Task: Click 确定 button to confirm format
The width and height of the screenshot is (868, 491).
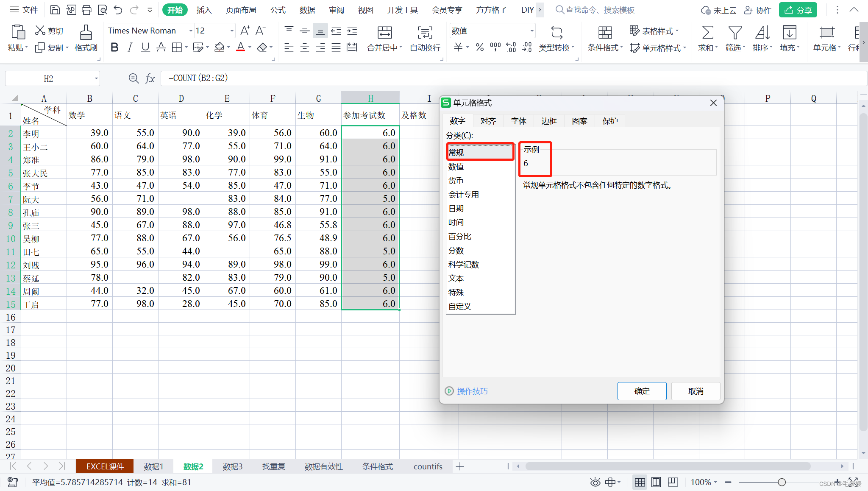Action: pyautogui.click(x=643, y=391)
